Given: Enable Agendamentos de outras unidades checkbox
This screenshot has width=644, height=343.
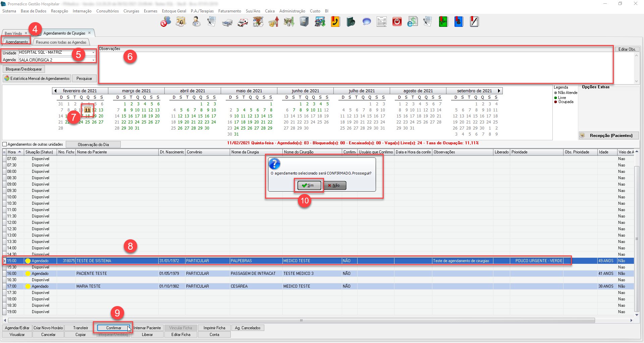Looking at the screenshot, I should pyautogui.click(x=5, y=144).
